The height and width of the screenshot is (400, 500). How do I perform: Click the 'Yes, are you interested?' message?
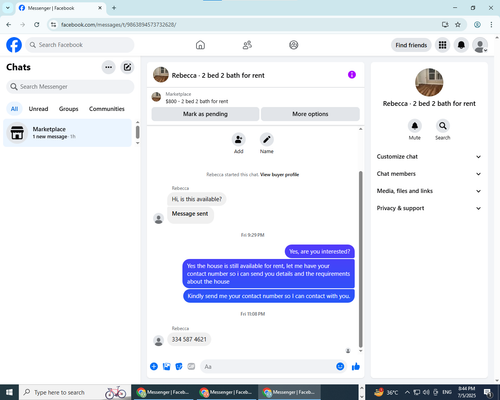tap(320, 252)
